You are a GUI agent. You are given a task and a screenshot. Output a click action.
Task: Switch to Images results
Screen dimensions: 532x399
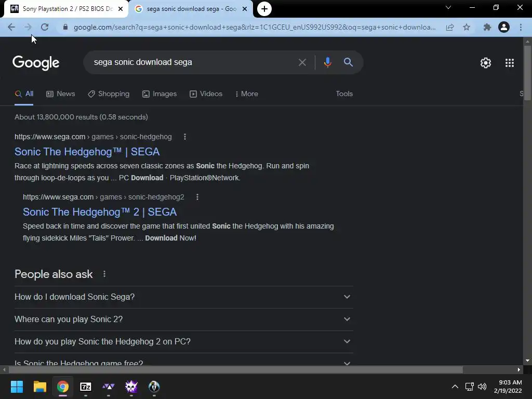coord(159,94)
